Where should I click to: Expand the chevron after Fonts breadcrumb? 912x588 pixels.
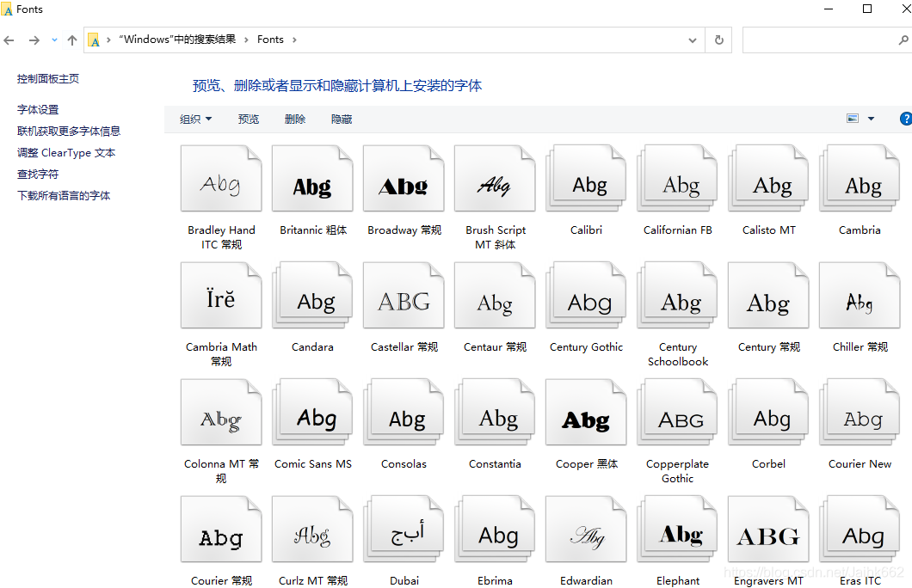pyautogui.click(x=294, y=40)
